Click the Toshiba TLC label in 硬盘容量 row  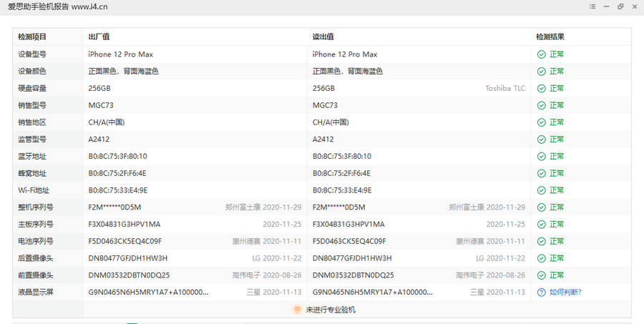pos(504,88)
